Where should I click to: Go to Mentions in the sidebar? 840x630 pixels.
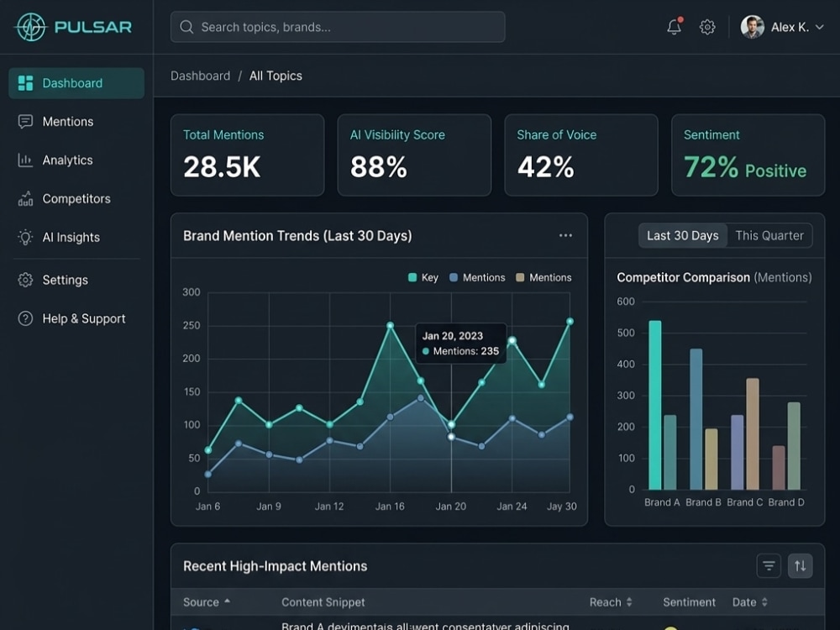click(76, 122)
